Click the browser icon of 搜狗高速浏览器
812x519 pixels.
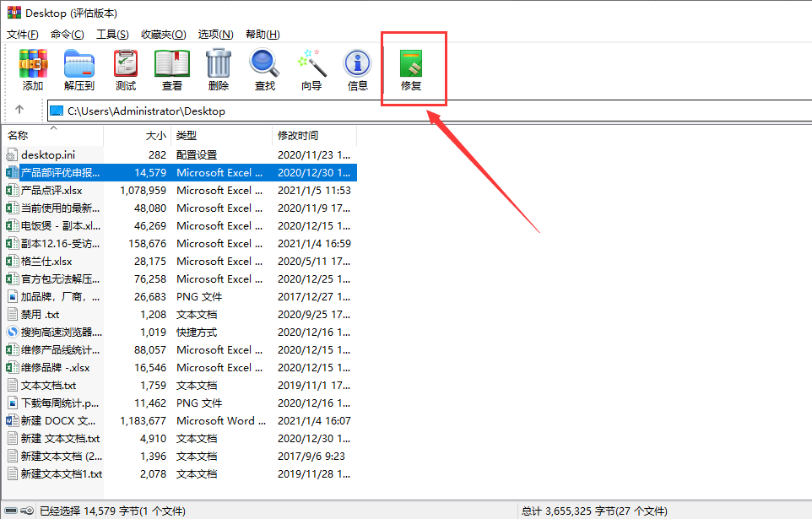point(12,332)
